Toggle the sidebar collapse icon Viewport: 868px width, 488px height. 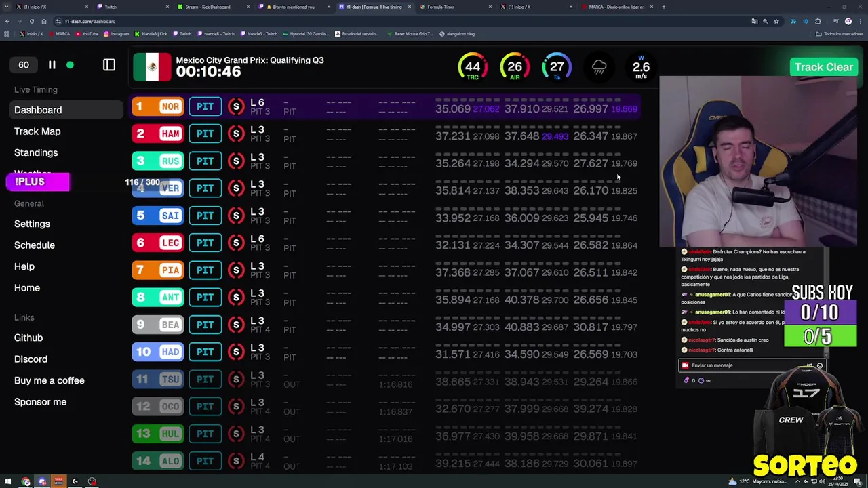(109, 65)
